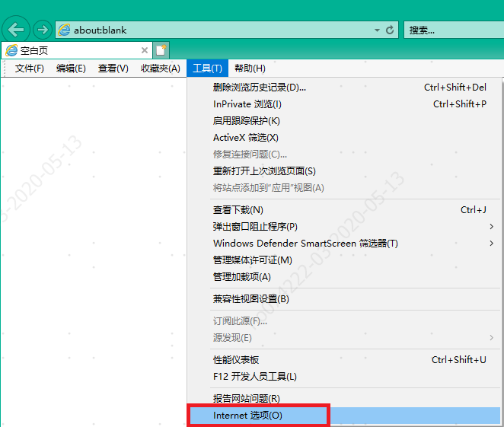The width and height of the screenshot is (504, 427).
Task: Select 管理媒体许可证(M) menu entry
Action: click(343, 260)
